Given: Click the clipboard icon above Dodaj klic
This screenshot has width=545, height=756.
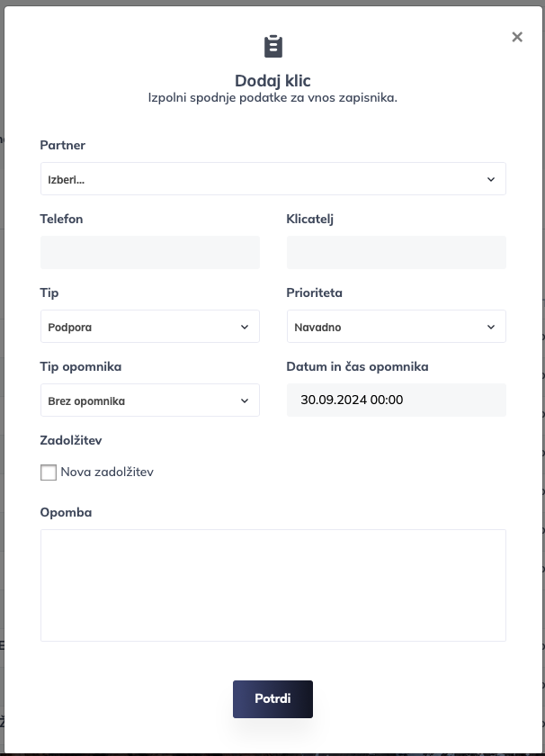Looking at the screenshot, I should point(272,46).
